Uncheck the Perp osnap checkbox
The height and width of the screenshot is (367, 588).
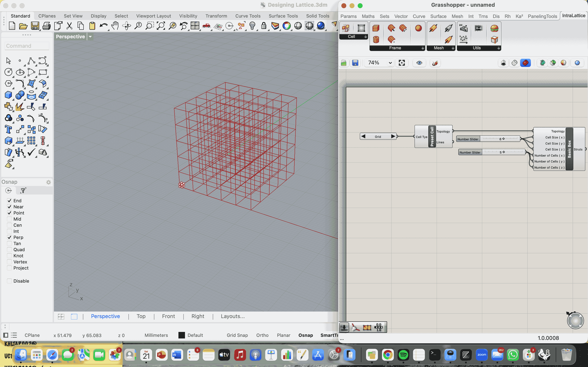click(x=9, y=237)
